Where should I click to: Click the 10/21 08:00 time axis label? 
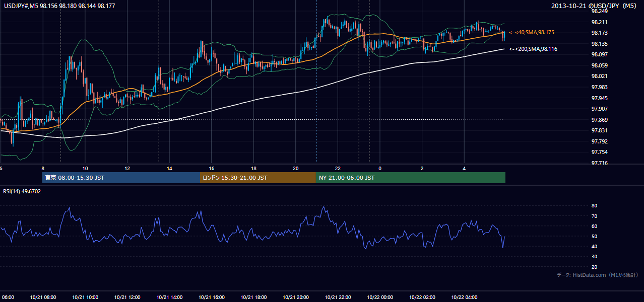[43, 297]
